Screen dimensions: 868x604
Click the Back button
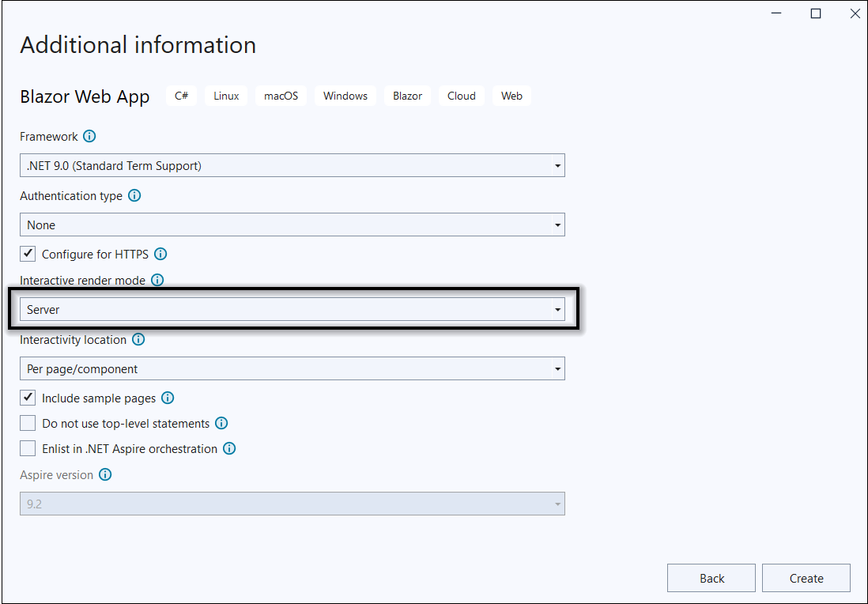pos(711,579)
